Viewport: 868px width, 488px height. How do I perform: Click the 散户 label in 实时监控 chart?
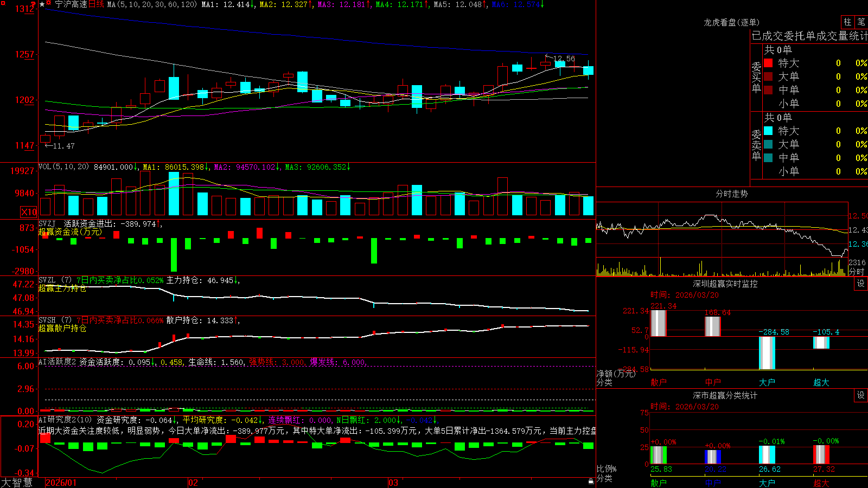coord(659,382)
